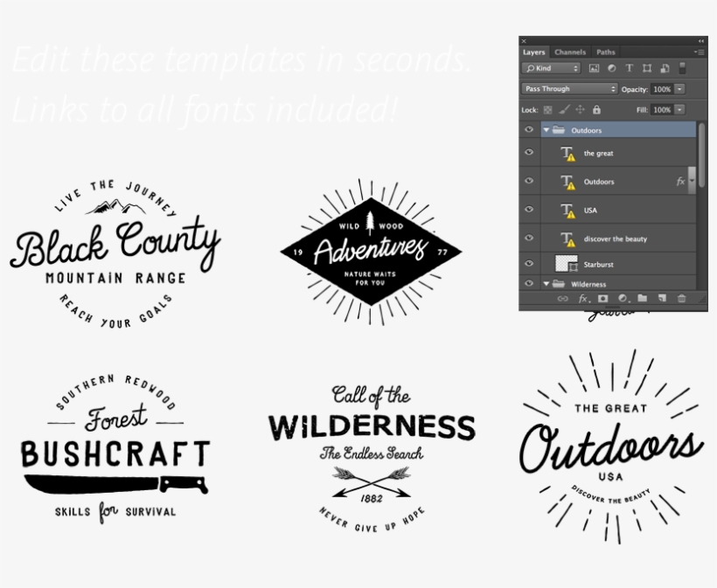Toggle Wilderness group visibility

pos(529,283)
